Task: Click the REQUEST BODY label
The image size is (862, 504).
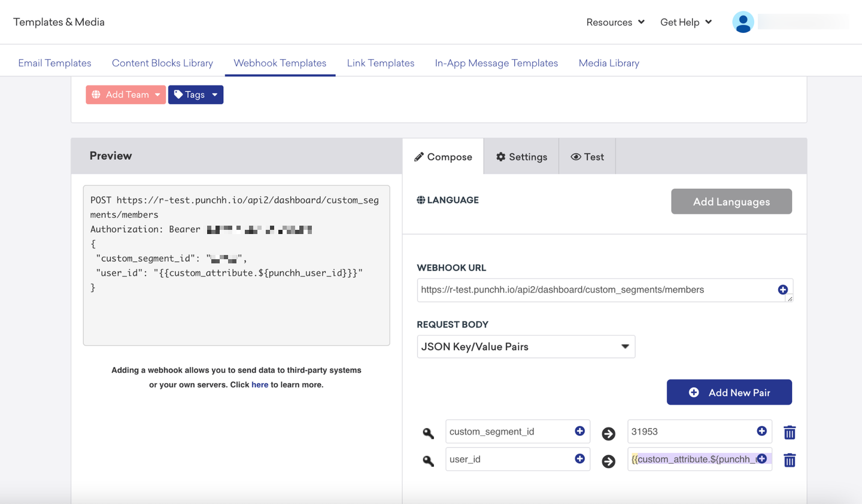Action: [x=453, y=324]
